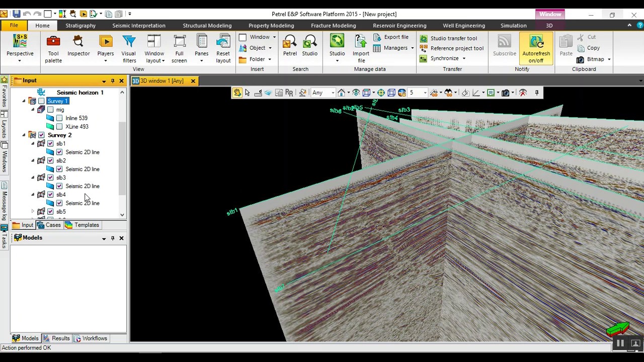Click the Home view icon in 3D toolbar
Screen dimensions: 644x362
[342, 93]
